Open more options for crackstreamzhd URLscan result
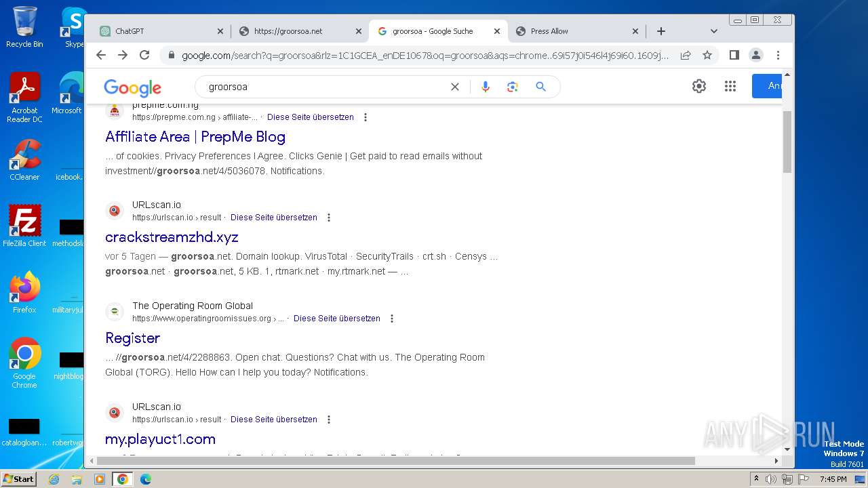868x488 pixels. (329, 218)
